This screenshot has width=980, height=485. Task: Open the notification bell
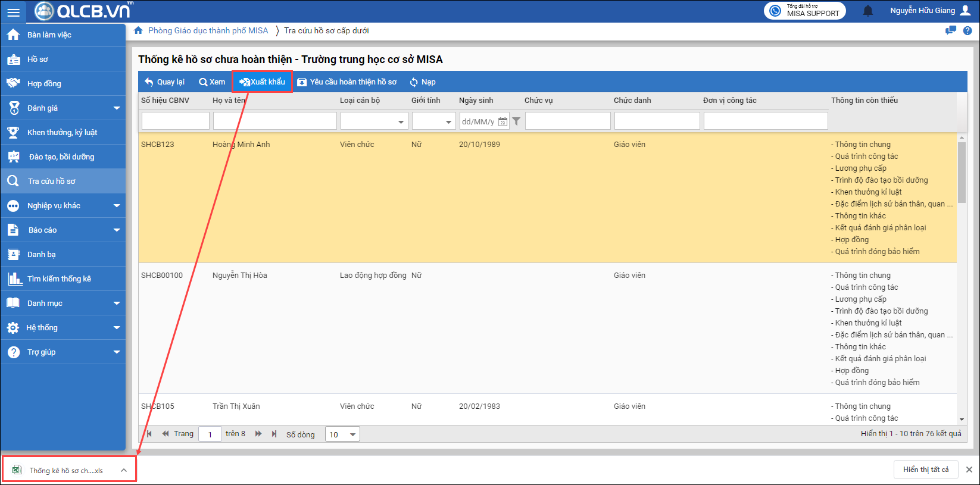point(868,11)
